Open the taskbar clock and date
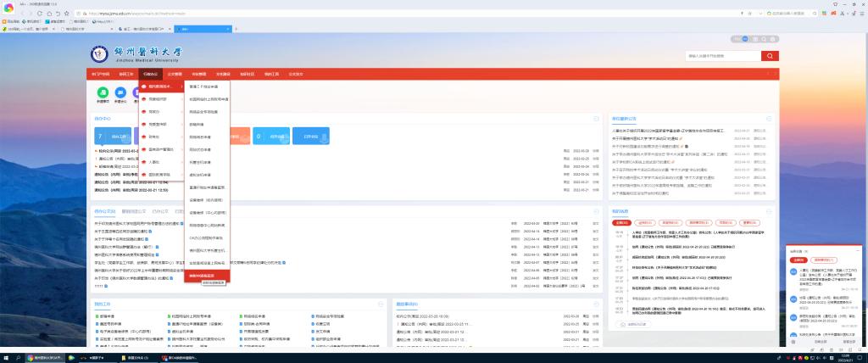 pos(843,358)
